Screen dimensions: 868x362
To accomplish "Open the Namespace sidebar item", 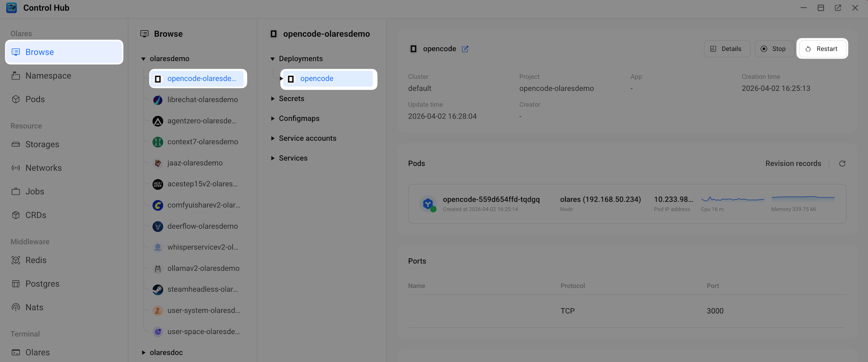I will click(48, 76).
